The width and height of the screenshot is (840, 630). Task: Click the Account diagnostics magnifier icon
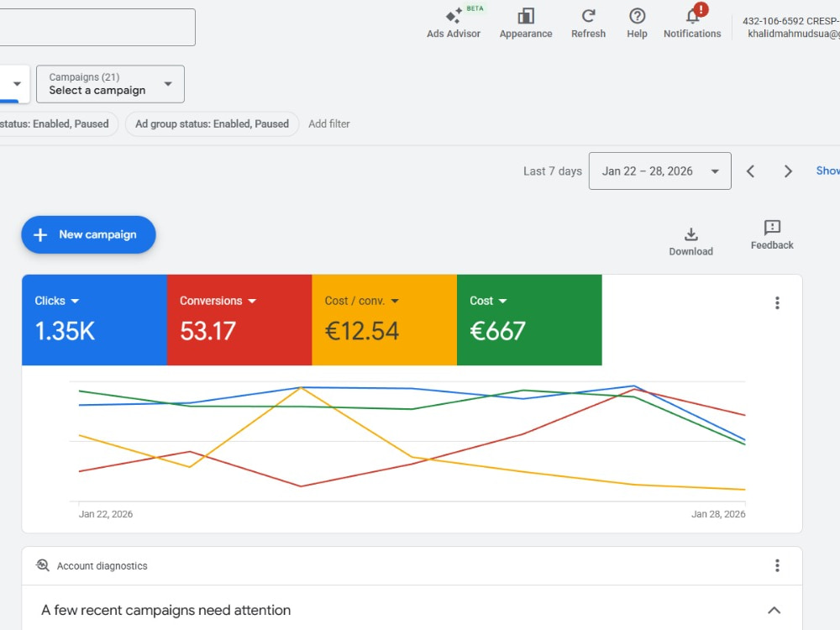coord(42,565)
